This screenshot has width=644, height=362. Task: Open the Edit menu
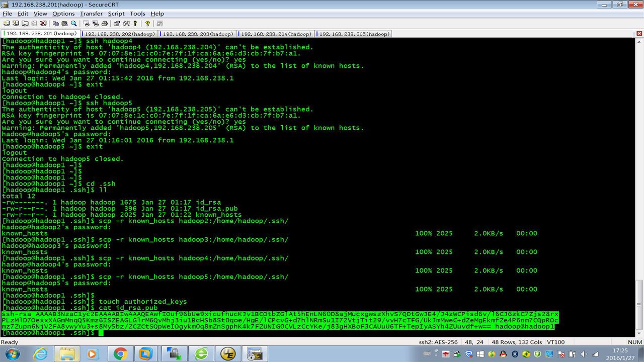pyautogui.click(x=23, y=14)
